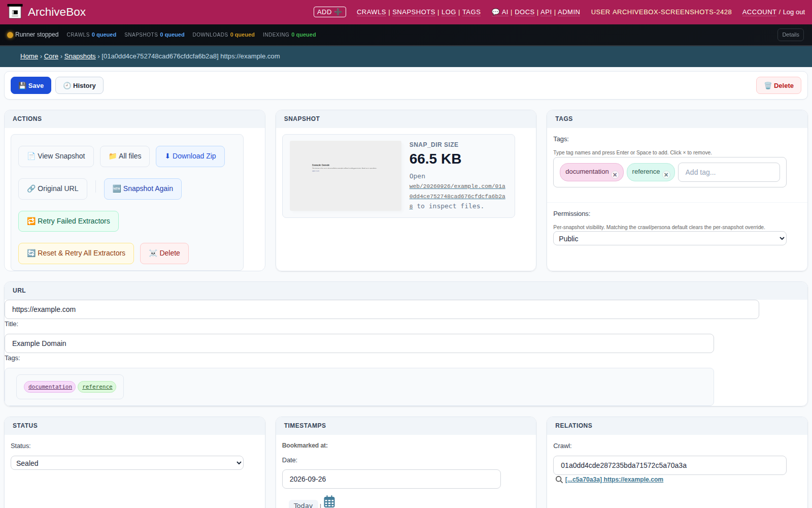Open the LOG menu item
The width and height of the screenshot is (812, 508).
(449, 12)
